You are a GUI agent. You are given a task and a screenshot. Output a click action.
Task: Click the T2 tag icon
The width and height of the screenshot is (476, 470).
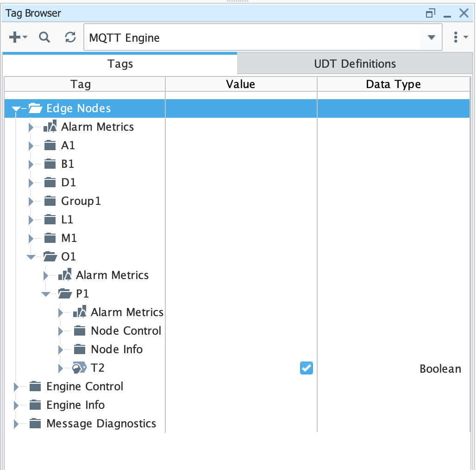click(x=80, y=368)
